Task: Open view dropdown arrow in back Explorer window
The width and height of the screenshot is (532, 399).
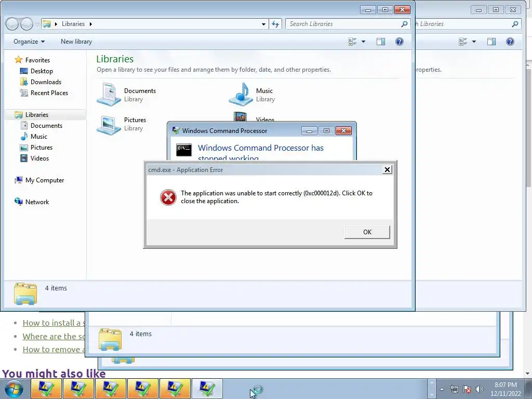Action: [x=474, y=42]
